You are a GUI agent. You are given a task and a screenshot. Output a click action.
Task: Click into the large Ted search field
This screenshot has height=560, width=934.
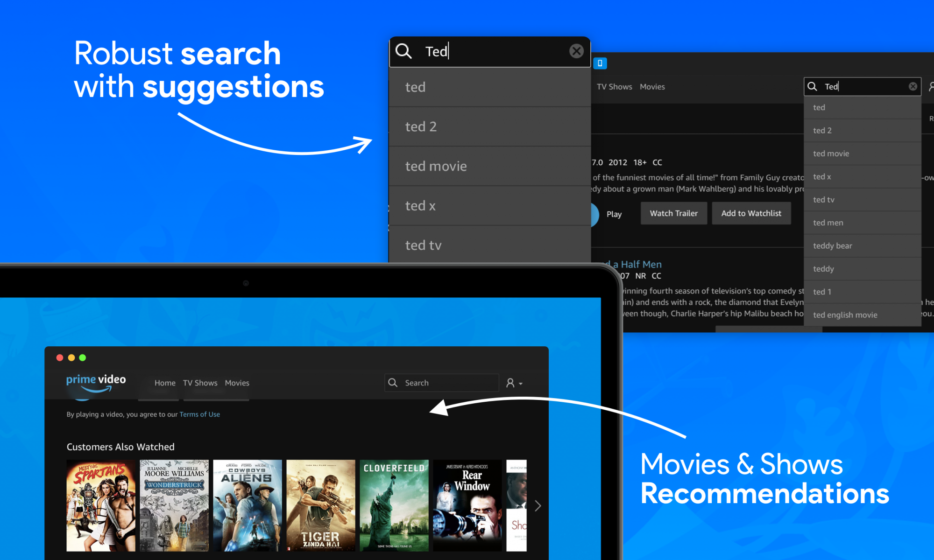click(490, 51)
